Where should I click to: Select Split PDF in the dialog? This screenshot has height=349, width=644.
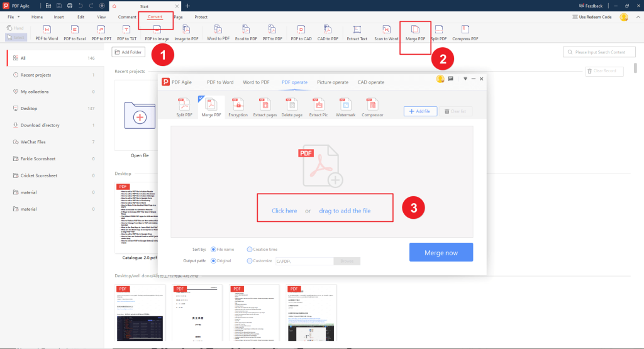[x=184, y=108]
